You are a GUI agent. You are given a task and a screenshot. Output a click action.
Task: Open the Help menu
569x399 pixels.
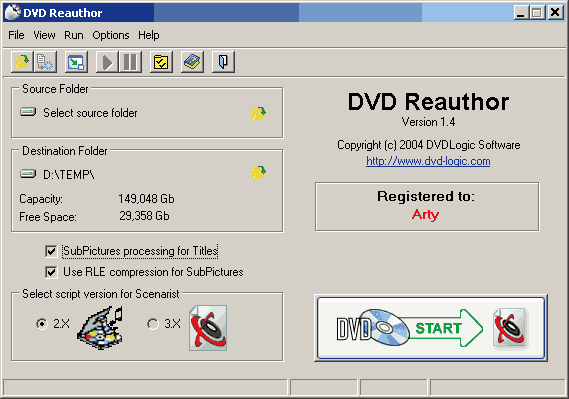click(148, 35)
